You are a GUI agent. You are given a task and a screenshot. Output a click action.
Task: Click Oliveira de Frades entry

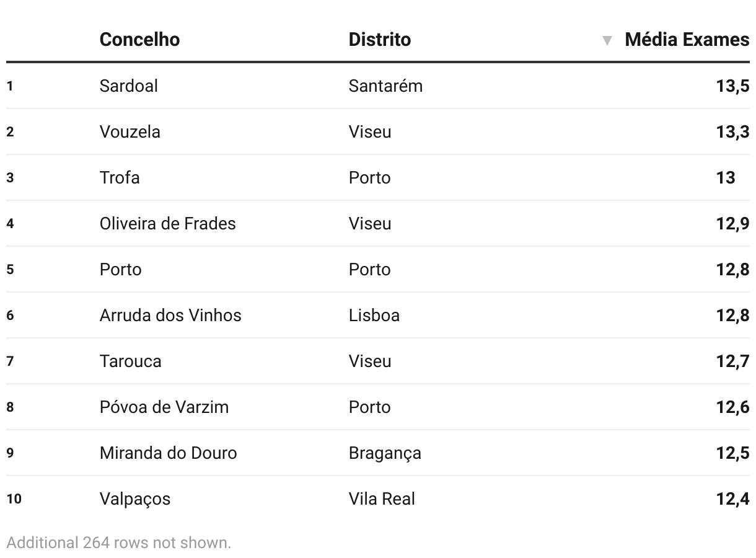[167, 223]
